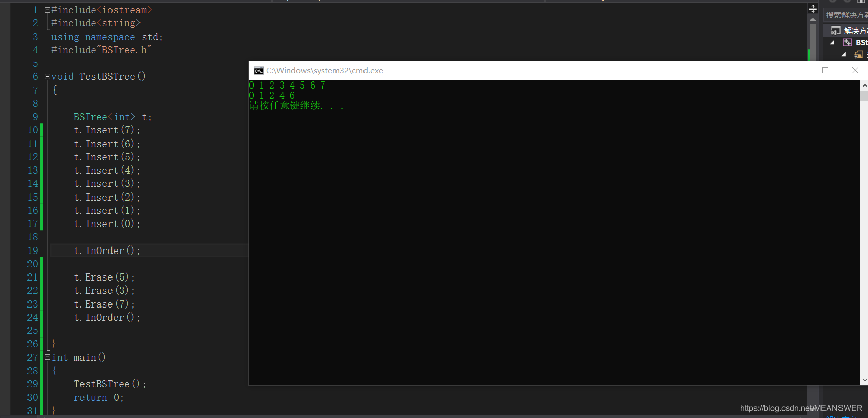Collapse the main function outline

tap(47, 357)
